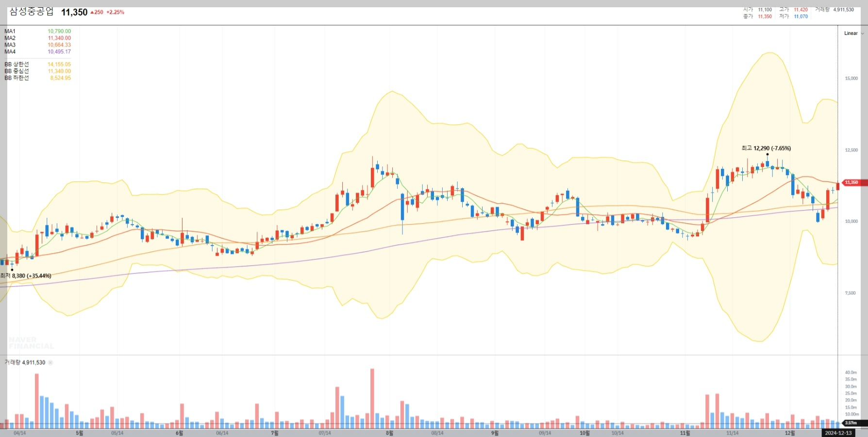Click the 8월 label on time axis

click(389, 433)
